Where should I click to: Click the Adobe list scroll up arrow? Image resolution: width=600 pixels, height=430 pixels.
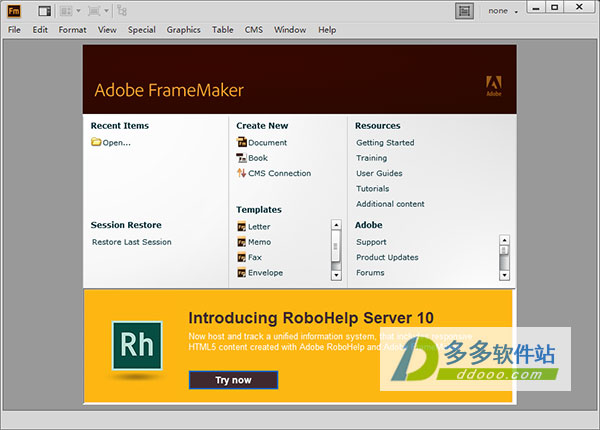504,240
